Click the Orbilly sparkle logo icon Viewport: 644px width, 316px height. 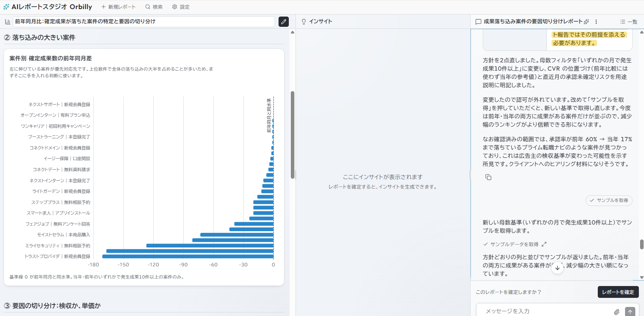point(6,7)
